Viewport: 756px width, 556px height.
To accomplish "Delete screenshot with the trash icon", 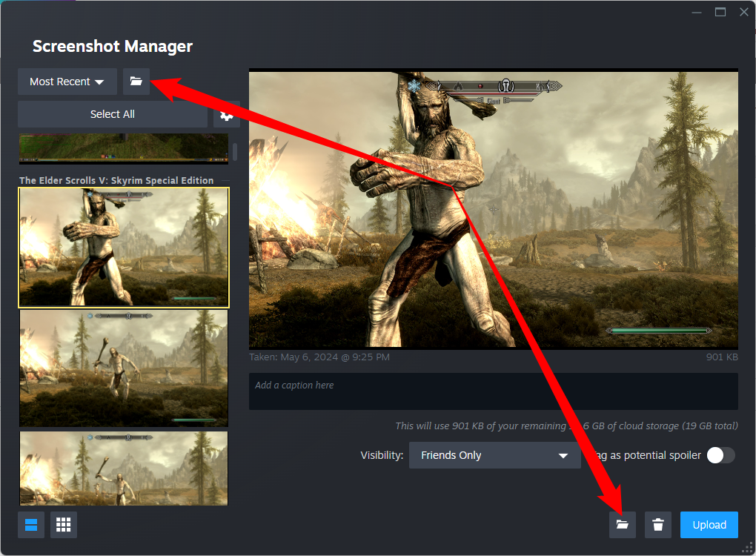I will pos(658,525).
